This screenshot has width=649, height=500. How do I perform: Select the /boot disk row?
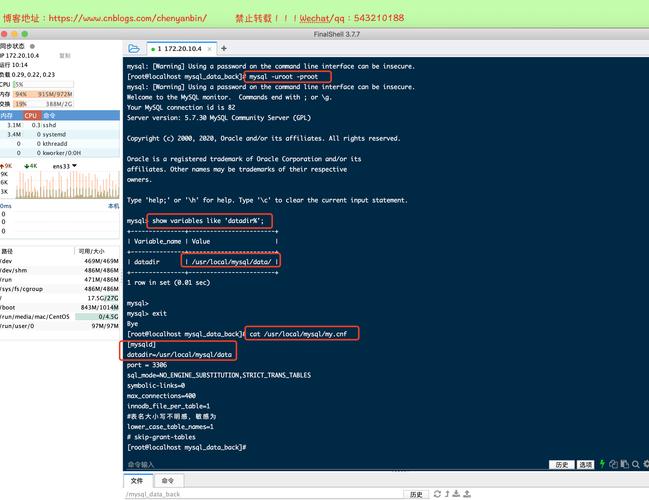pos(60,308)
